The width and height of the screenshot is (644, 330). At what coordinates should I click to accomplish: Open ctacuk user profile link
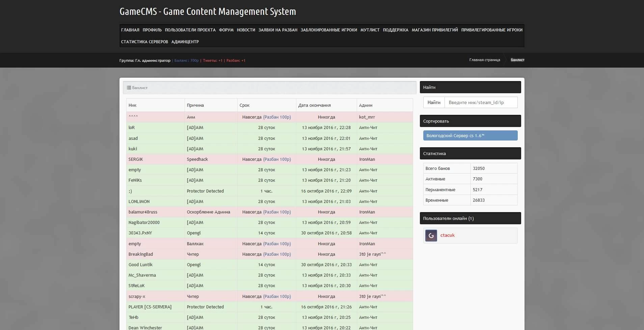click(x=447, y=235)
